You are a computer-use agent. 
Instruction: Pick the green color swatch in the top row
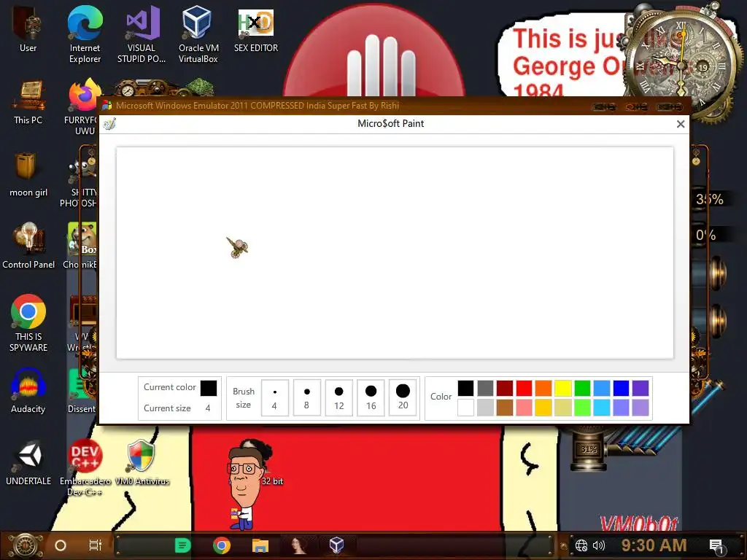(x=582, y=388)
